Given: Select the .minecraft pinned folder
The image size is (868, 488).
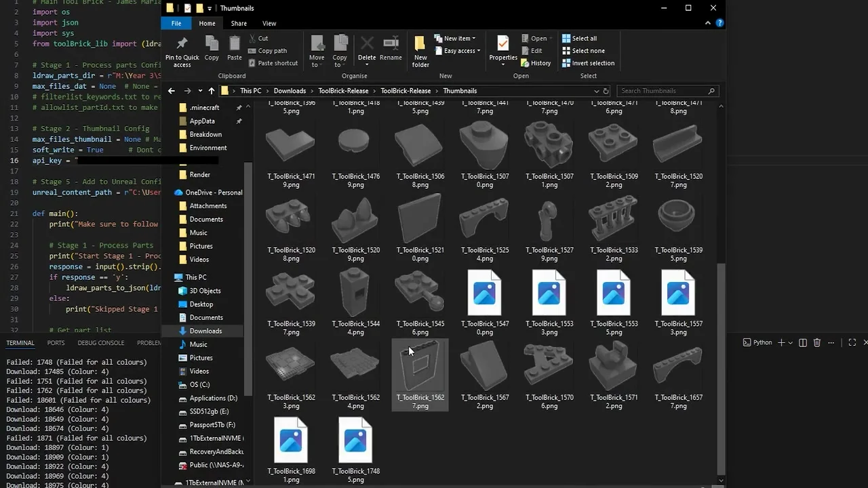Looking at the screenshot, I should click(x=204, y=108).
